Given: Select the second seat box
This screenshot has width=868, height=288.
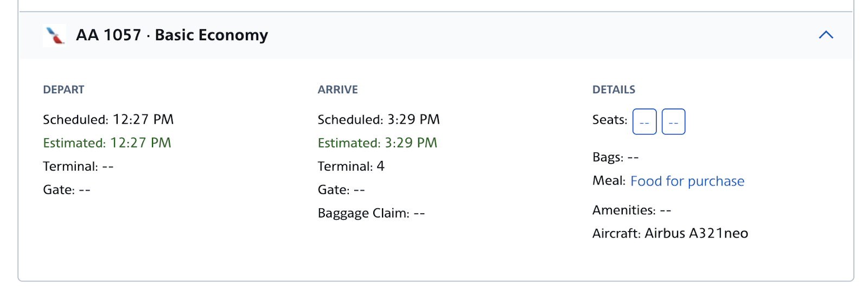Looking at the screenshot, I should point(673,121).
